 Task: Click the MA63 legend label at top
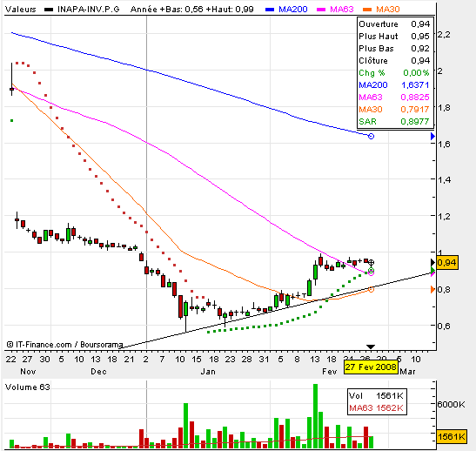tap(342, 10)
